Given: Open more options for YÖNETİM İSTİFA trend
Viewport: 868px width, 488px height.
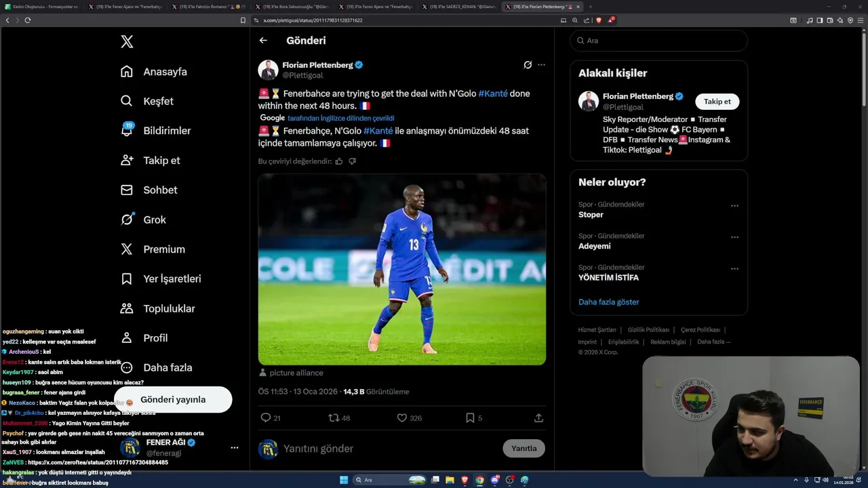Looking at the screenshot, I should pyautogui.click(x=734, y=269).
